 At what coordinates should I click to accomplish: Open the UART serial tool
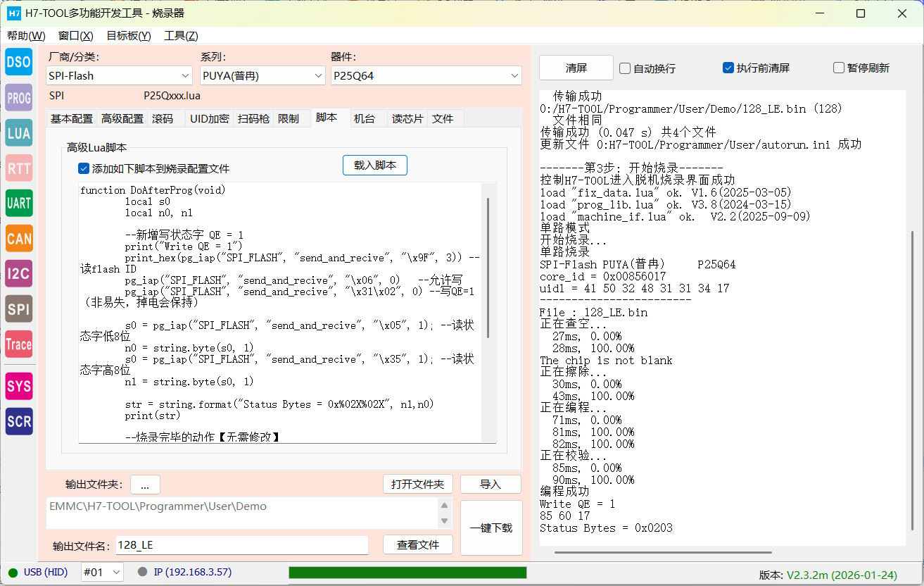pos(18,203)
